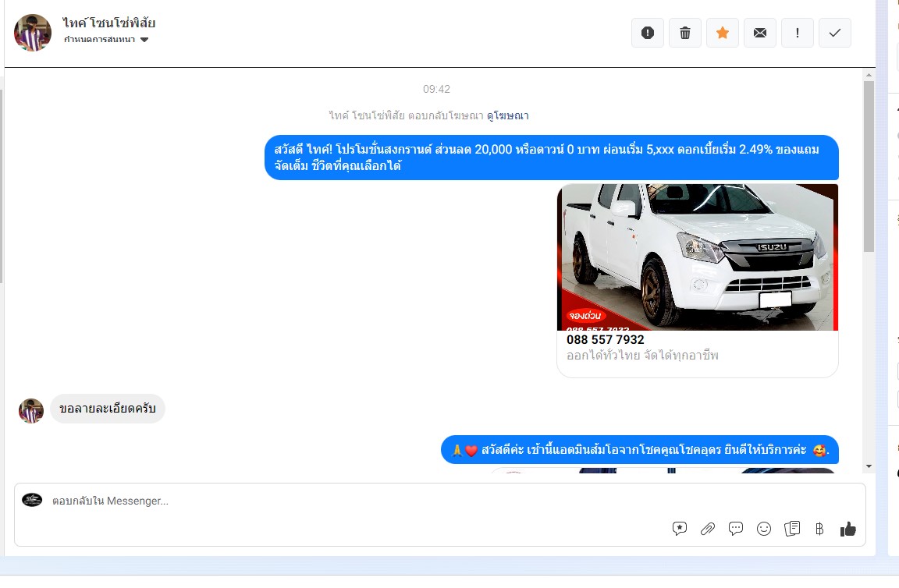
Task: Mark conversation done with checkmark button
Action: click(835, 33)
